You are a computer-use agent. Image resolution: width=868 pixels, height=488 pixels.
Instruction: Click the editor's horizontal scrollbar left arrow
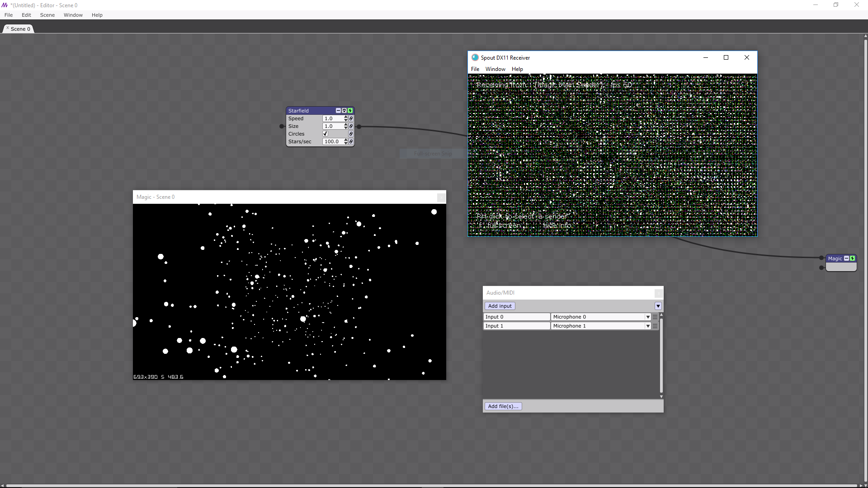click(x=2, y=486)
